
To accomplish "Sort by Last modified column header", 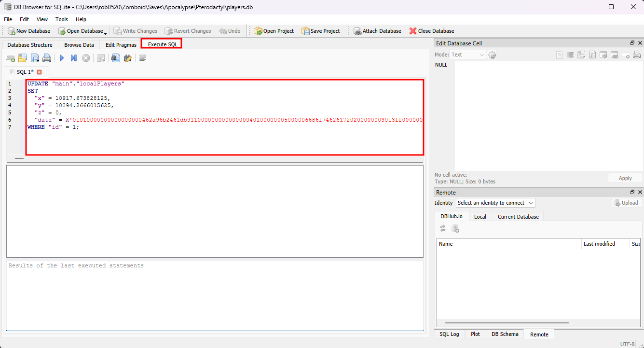I will tap(605, 244).
